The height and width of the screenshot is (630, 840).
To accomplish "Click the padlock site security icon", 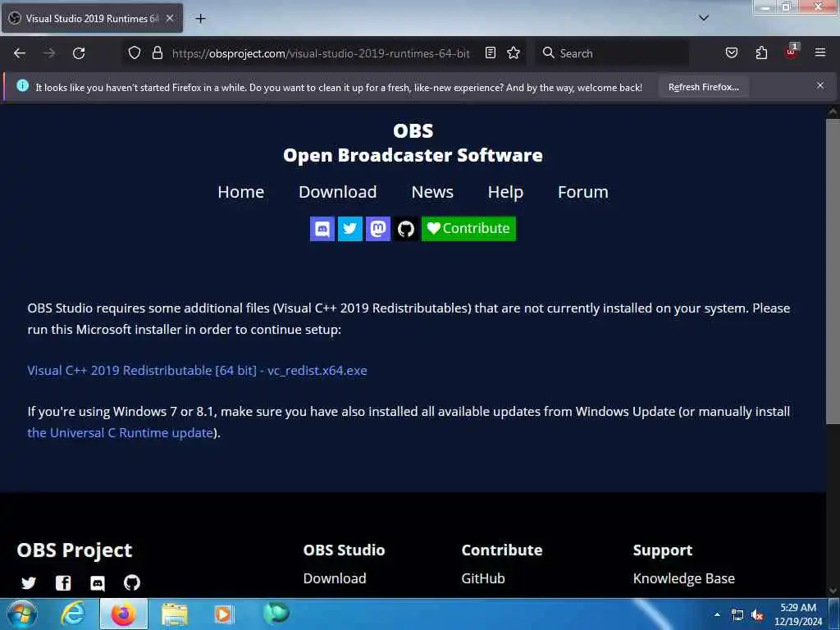I will tap(157, 52).
